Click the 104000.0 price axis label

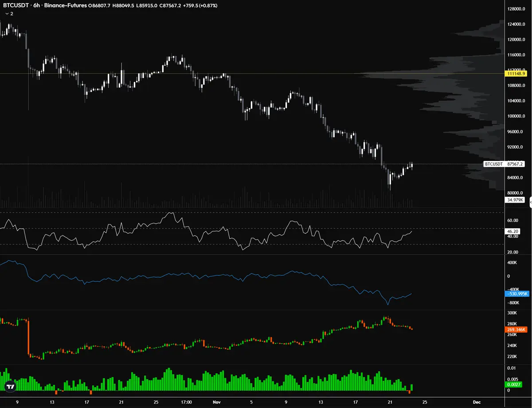516,101
